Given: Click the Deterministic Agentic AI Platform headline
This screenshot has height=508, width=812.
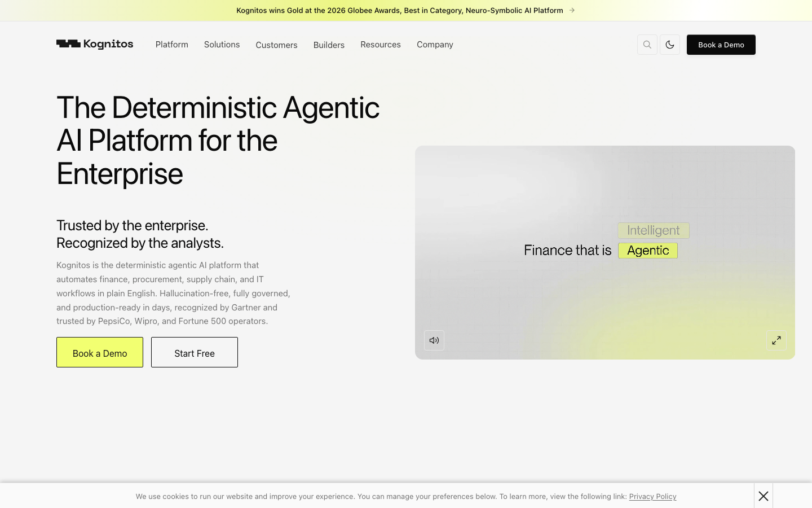Looking at the screenshot, I should point(218,141).
